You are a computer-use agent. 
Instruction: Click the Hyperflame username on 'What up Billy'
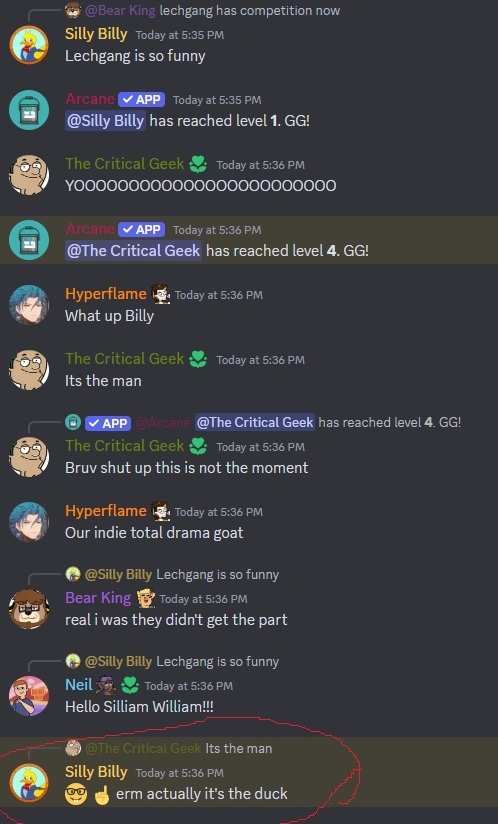coord(106,294)
